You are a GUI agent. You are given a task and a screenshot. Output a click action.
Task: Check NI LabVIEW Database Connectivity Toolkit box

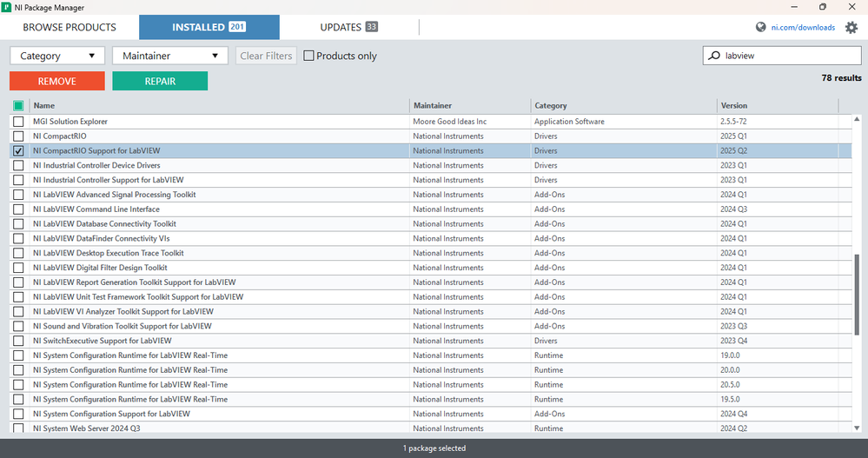click(18, 223)
